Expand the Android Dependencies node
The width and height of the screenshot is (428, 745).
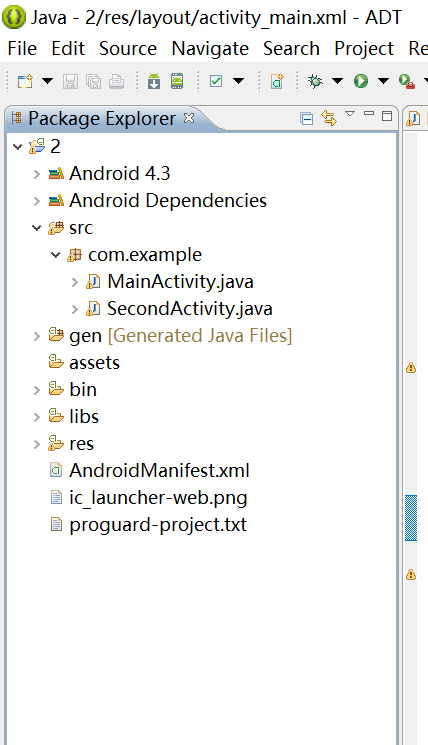[37, 201]
